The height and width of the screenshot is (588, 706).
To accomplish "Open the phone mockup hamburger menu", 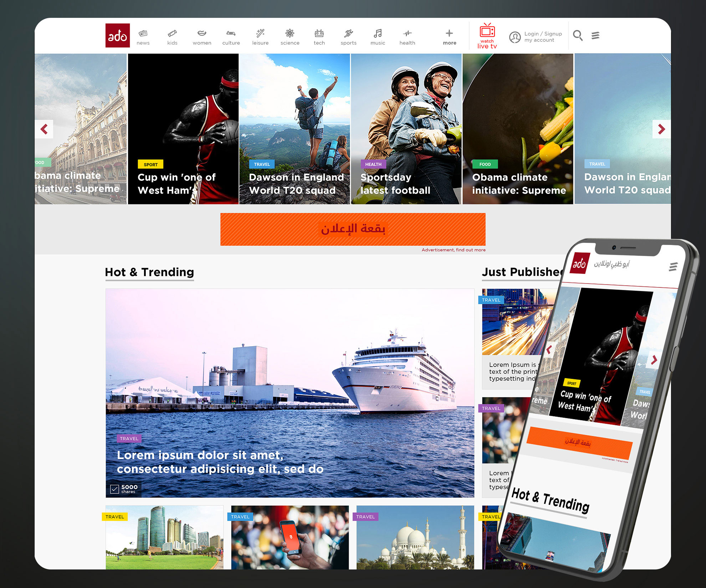I will 673,267.
